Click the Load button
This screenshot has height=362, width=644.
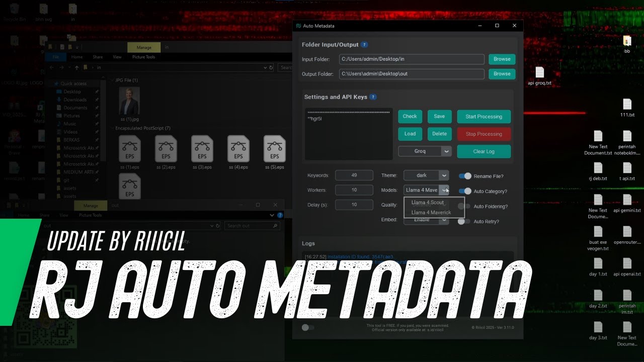pyautogui.click(x=410, y=134)
